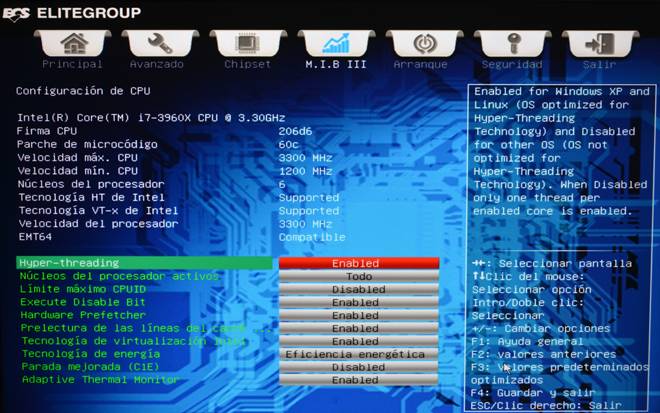Change Tecnología de virtualización Enabled value
The image size is (660, 413).
tap(359, 341)
